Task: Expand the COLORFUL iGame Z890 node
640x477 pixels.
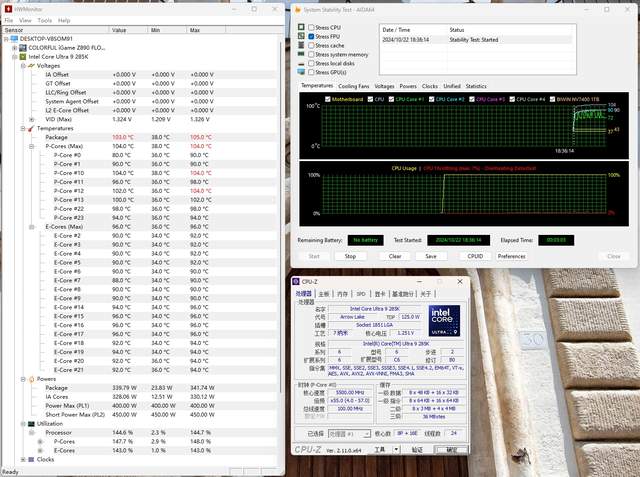Action: coord(15,48)
